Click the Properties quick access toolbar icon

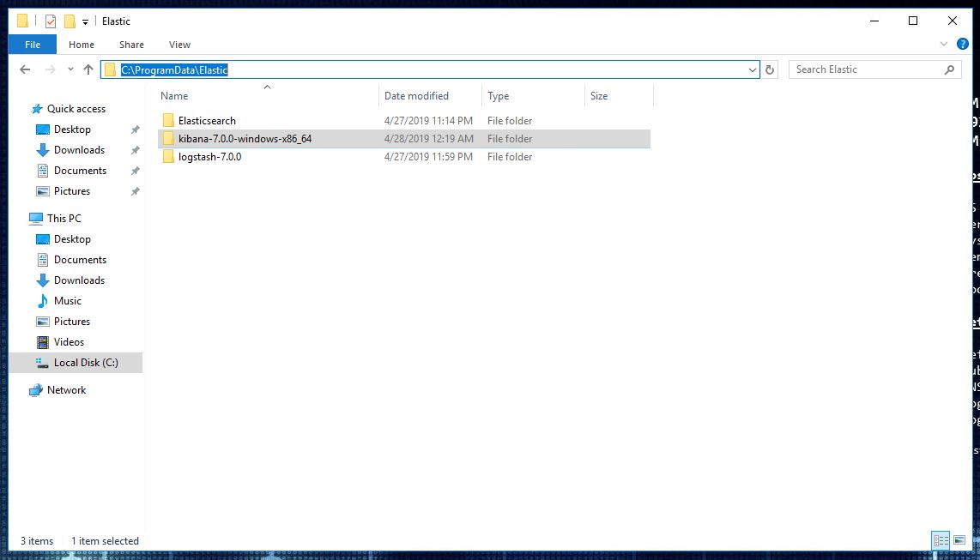click(51, 21)
